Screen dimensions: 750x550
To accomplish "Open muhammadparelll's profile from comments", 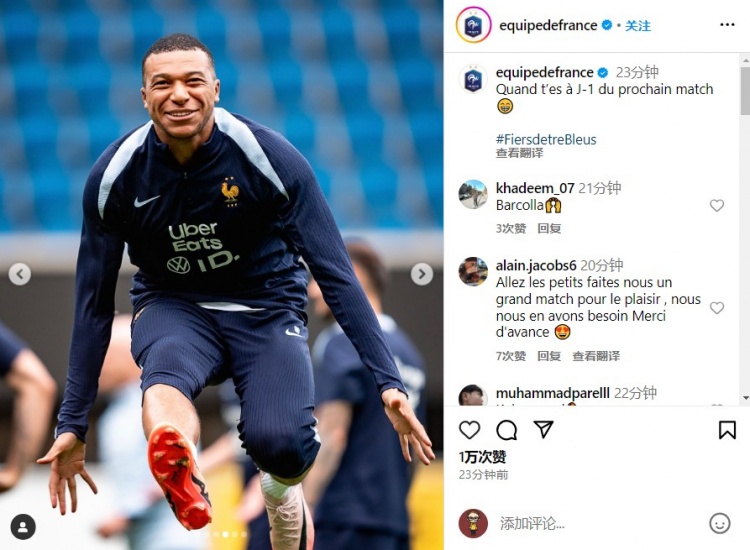I will pyautogui.click(x=552, y=393).
